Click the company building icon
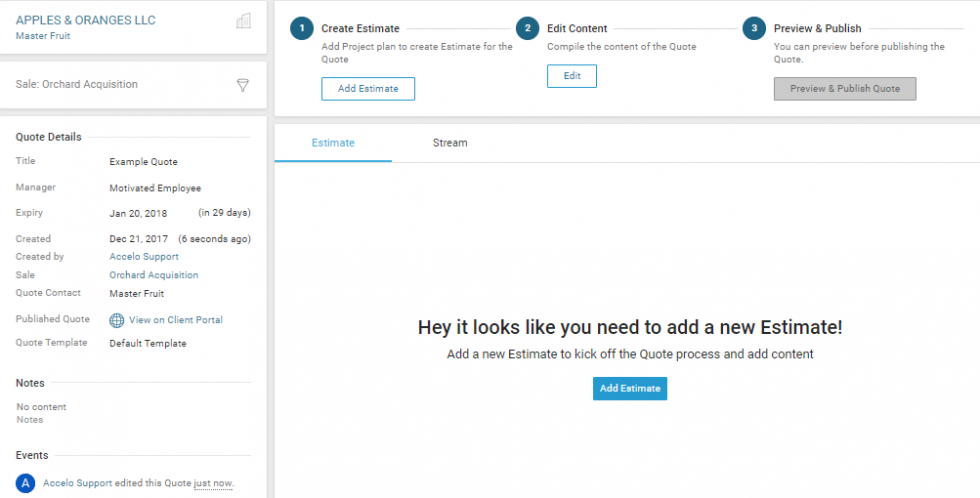 tap(243, 21)
